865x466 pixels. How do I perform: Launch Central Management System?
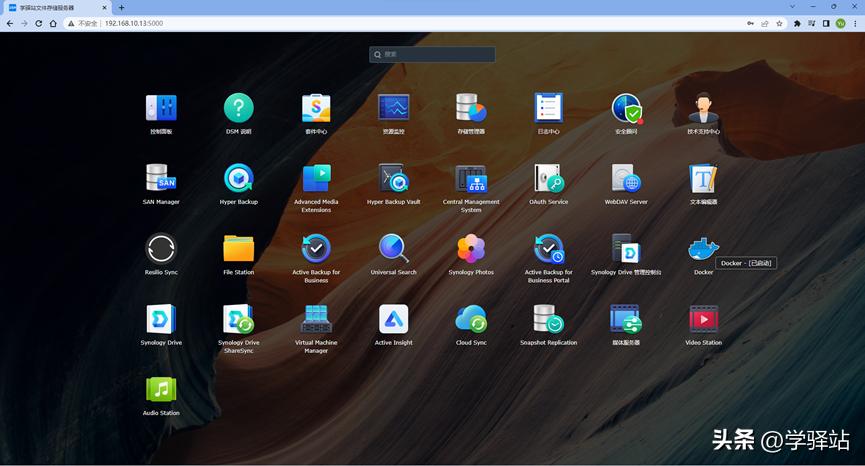[x=471, y=179]
